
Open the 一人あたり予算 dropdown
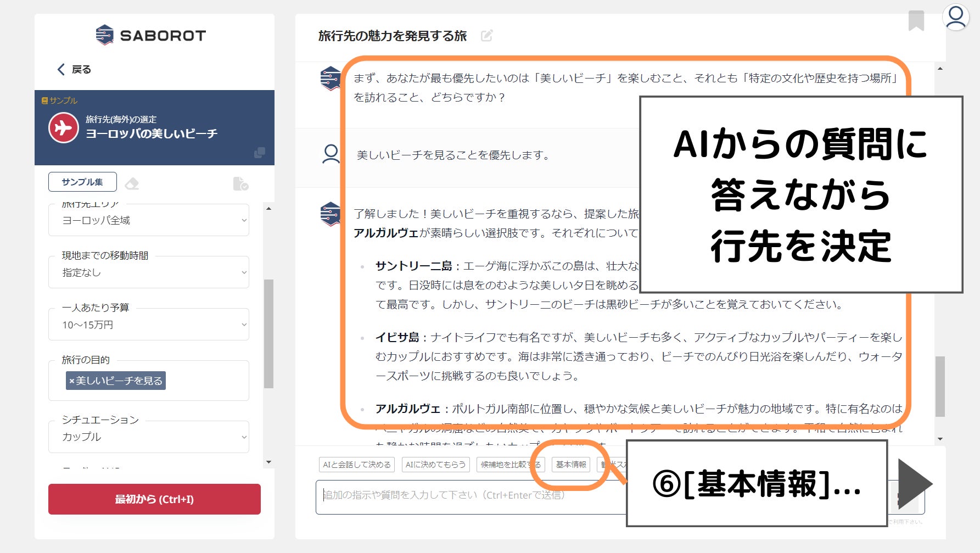[x=149, y=325]
